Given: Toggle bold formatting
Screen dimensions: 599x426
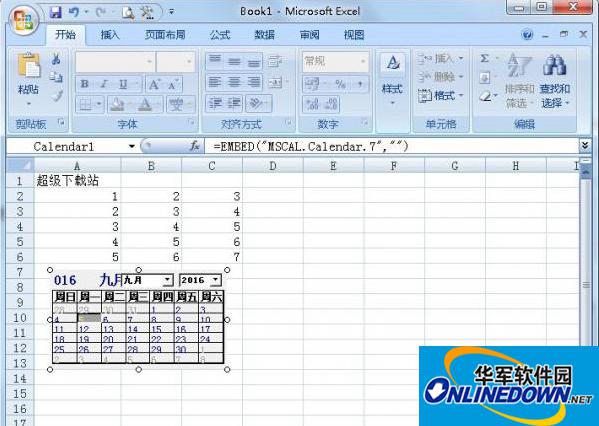Looking at the screenshot, I should [x=85, y=84].
